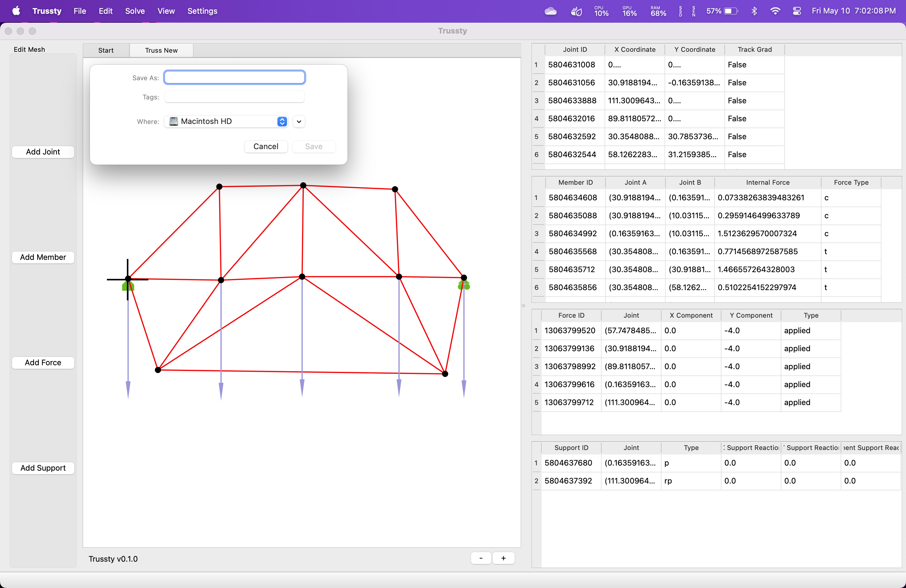Open the Wi-Fi menu

[775, 11]
